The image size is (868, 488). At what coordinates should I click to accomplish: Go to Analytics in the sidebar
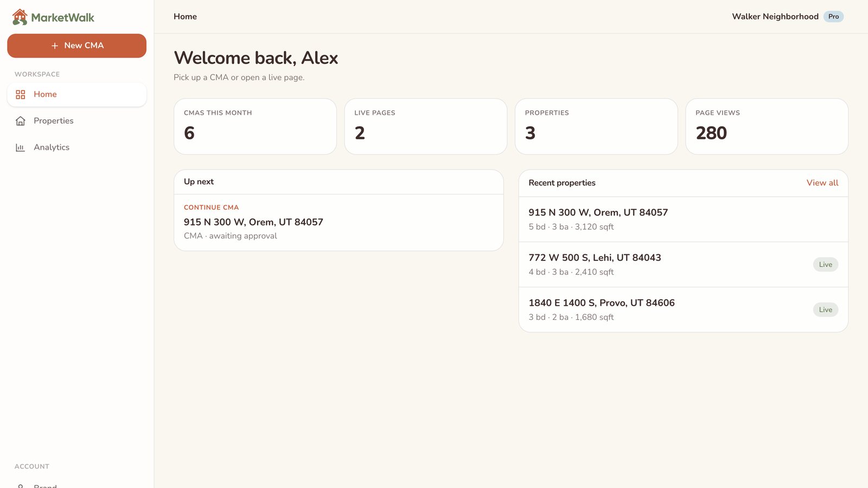(76, 147)
